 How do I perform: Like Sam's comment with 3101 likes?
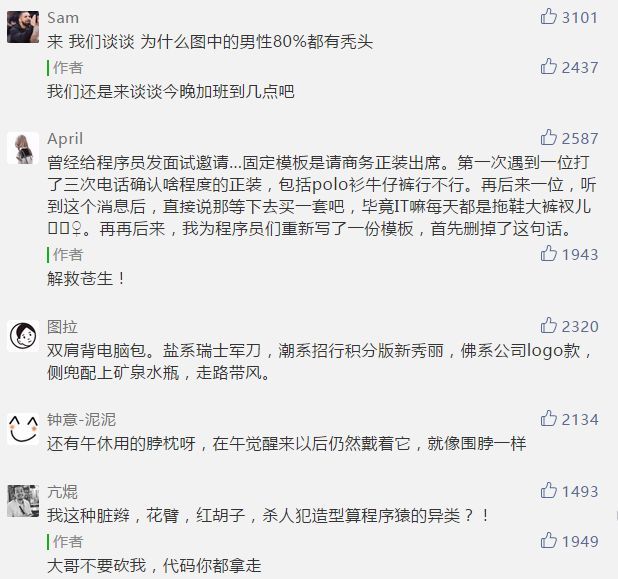tap(548, 17)
